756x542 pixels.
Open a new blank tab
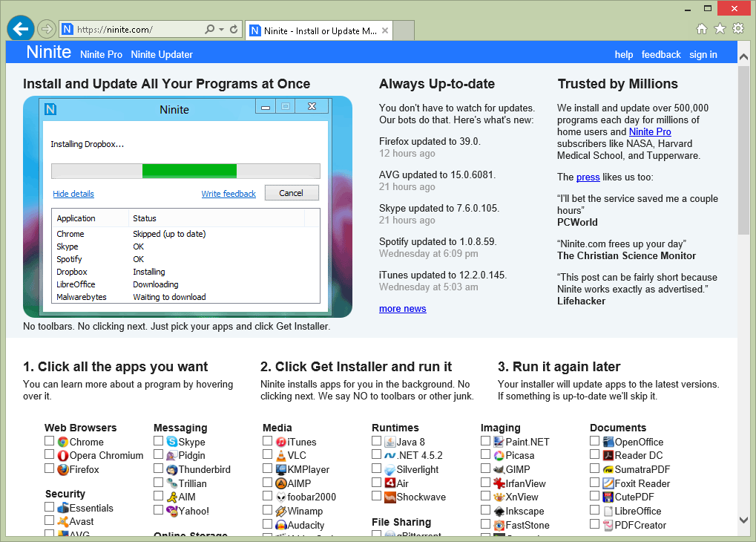[404, 30]
